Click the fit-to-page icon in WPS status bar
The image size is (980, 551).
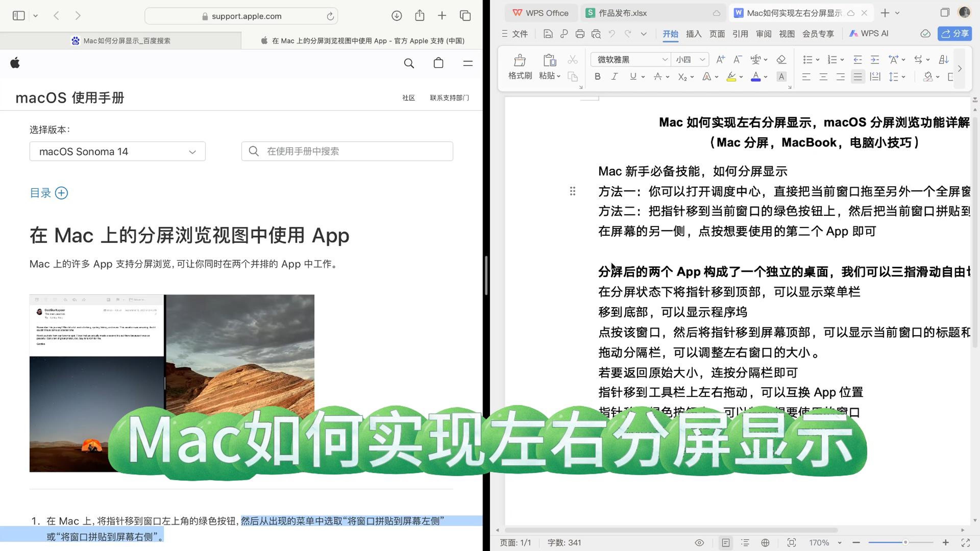(x=791, y=543)
